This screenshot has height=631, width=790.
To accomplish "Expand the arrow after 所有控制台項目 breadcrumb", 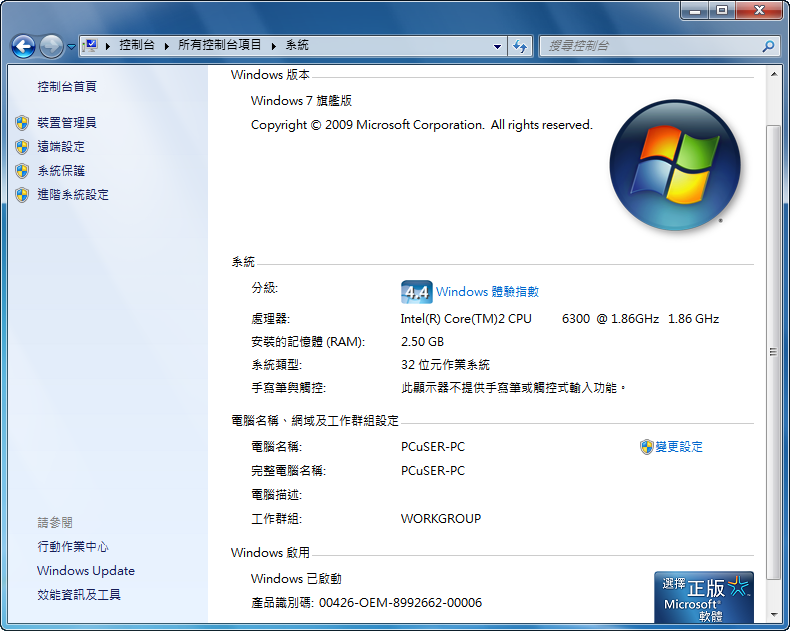I will tap(274, 46).
